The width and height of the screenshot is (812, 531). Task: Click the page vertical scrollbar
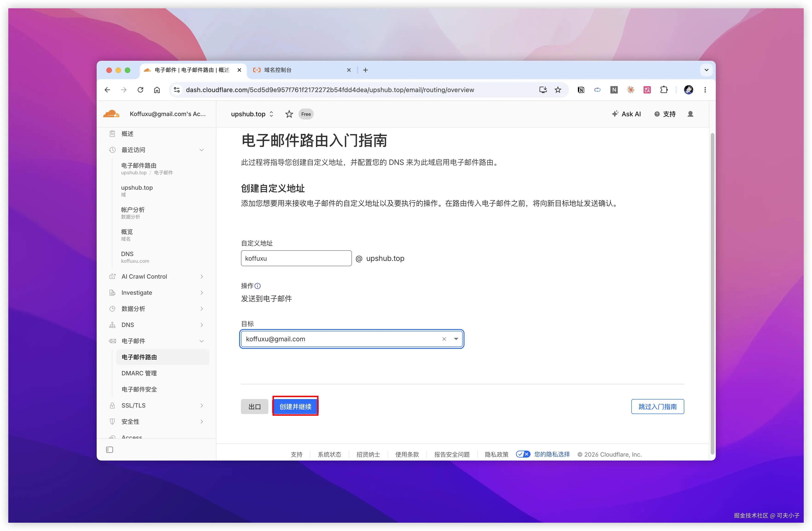[712, 294]
